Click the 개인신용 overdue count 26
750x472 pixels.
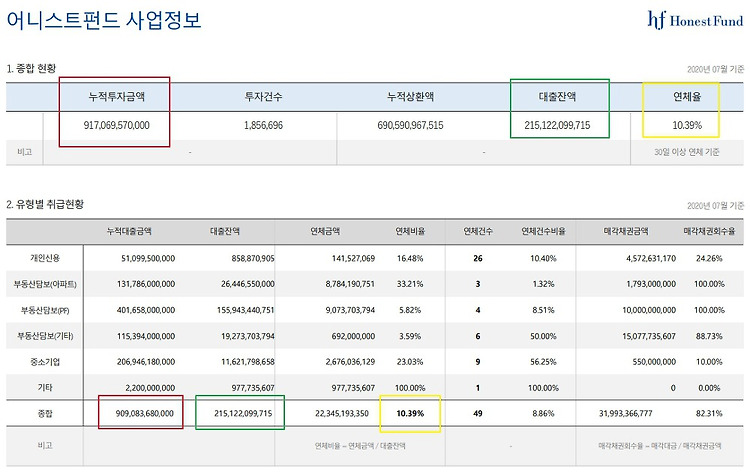coord(478,258)
